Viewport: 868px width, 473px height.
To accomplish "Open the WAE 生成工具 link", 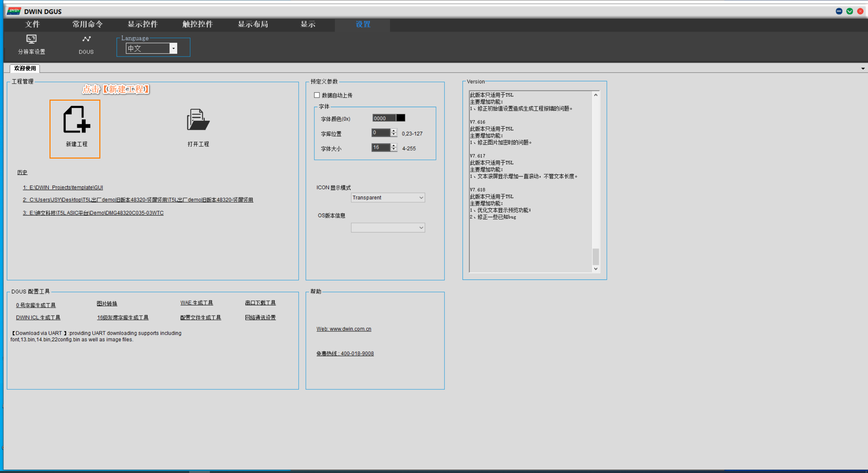I will [x=197, y=303].
